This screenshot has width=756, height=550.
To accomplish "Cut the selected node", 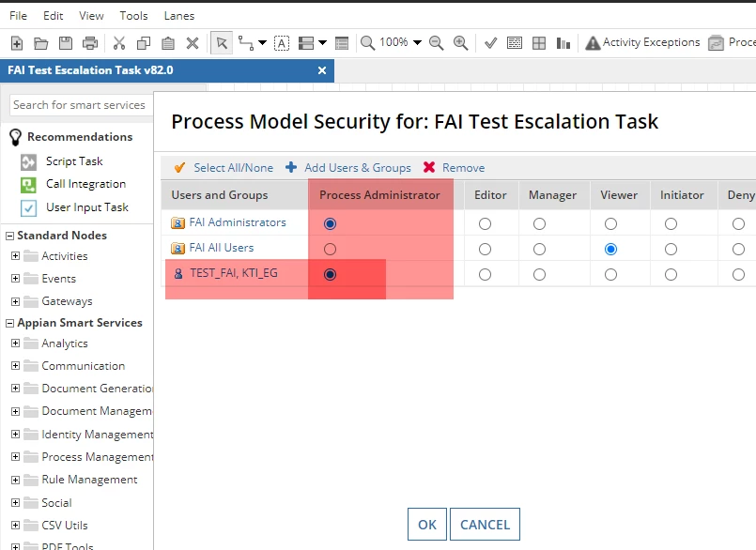I will 119,43.
